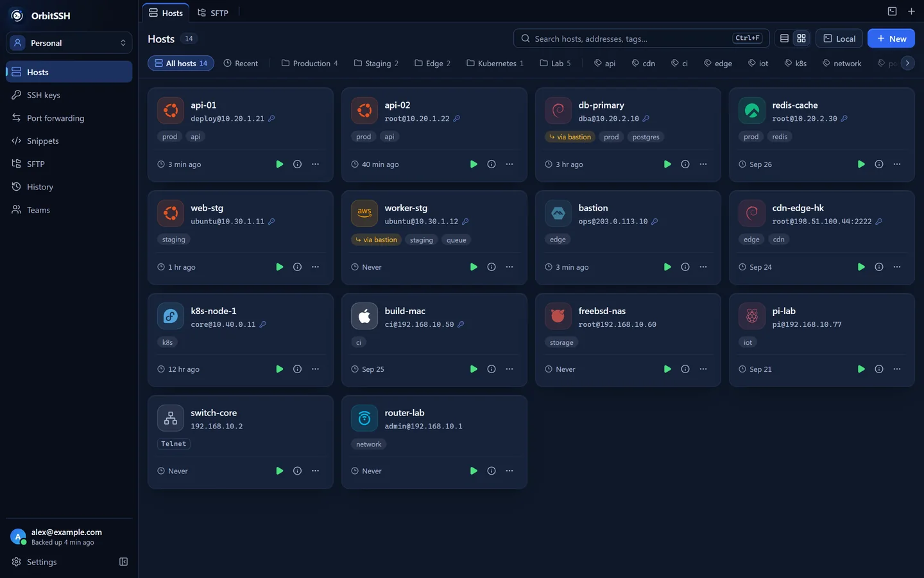
Task: Filter hosts by api tag
Action: [x=604, y=64]
